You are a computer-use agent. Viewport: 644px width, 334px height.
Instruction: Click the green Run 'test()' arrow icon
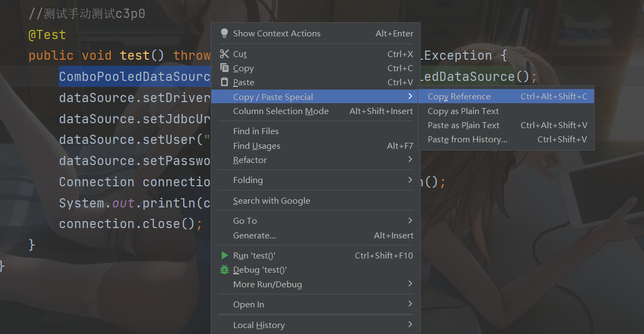(224, 255)
